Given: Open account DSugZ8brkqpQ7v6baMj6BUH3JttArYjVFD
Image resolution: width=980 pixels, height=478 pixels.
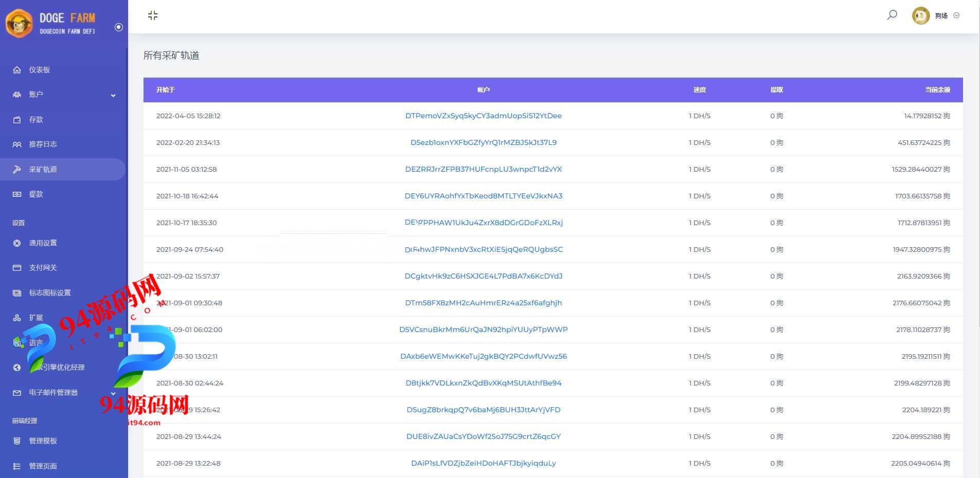Looking at the screenshot, I should coord(484,410).
